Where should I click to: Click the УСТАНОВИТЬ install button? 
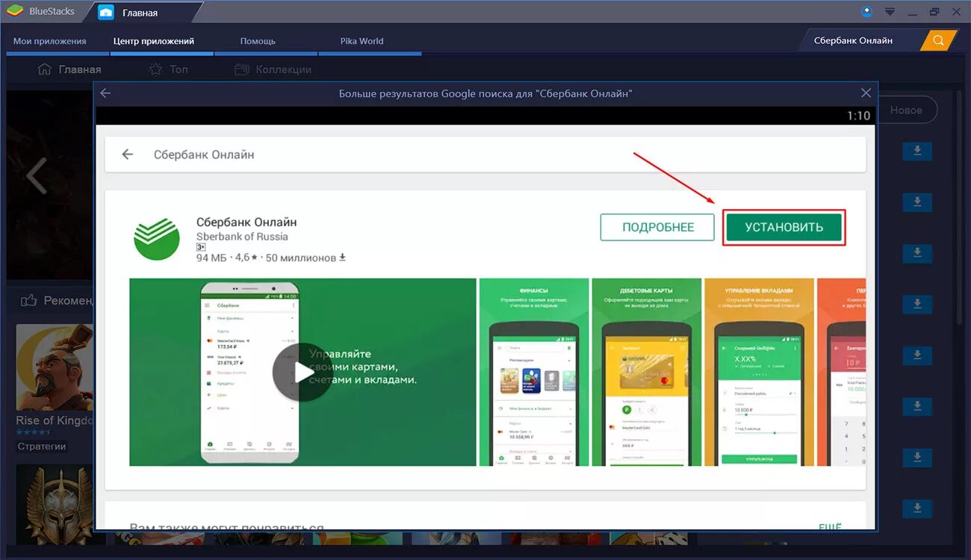click(x=784, y=228)
